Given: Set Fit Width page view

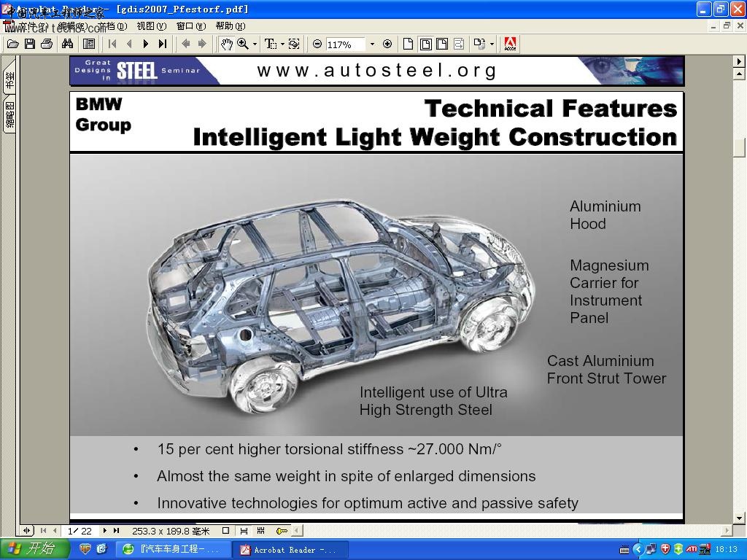Looking at the screenshot, I should [442, 44].
